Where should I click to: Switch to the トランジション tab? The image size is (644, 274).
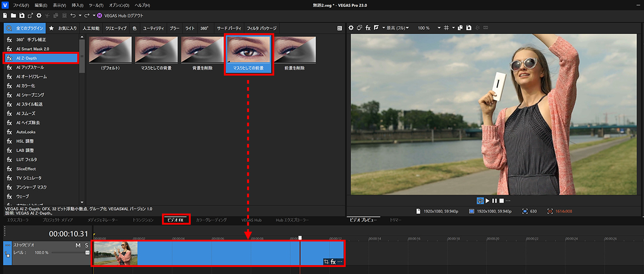pyautogui.click(x=143, y=220)
